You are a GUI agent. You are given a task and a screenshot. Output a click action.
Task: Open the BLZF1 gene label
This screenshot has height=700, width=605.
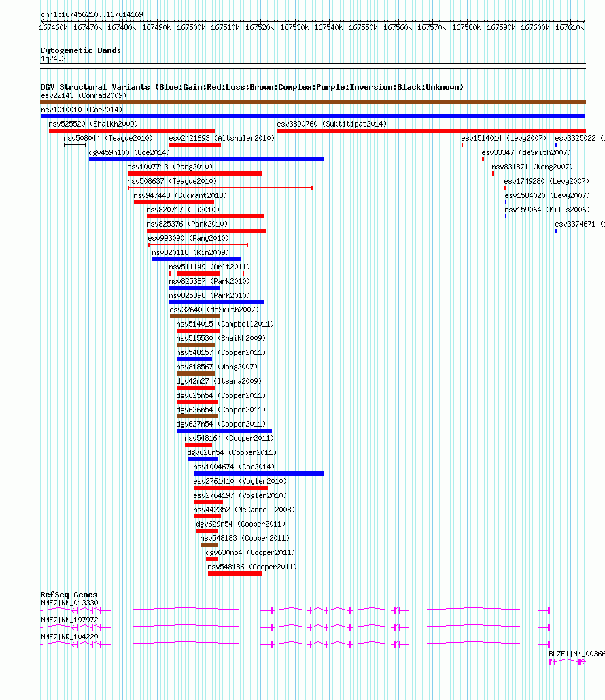[x=576, y=654]
